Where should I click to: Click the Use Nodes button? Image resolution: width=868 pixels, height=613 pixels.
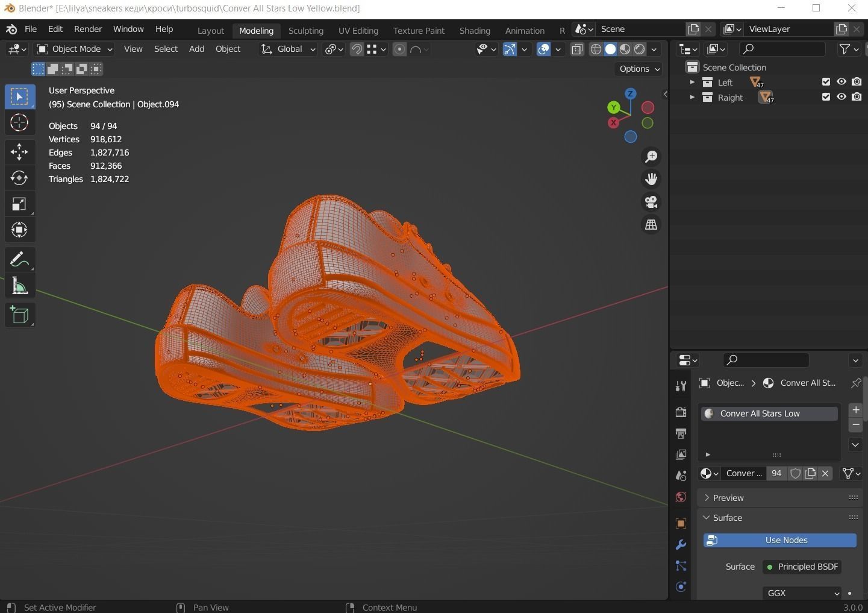point(780,540)
